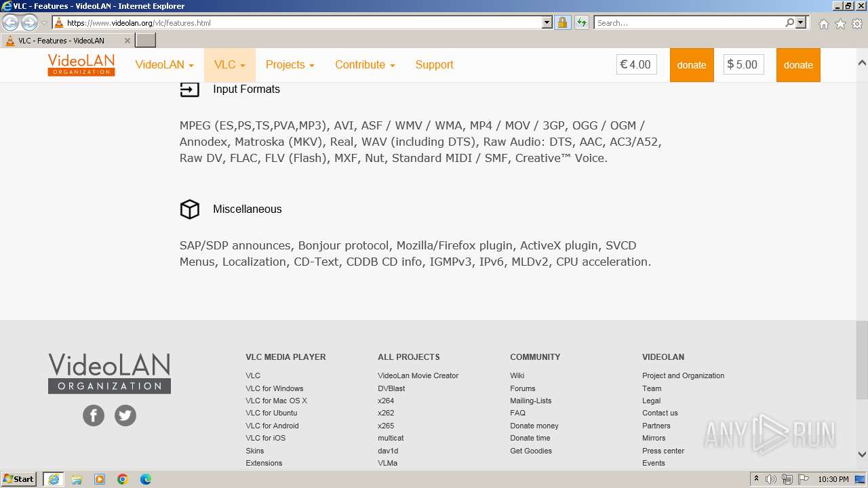Click the Windows Start button
868x488 pixels.
tap(19, 479)
